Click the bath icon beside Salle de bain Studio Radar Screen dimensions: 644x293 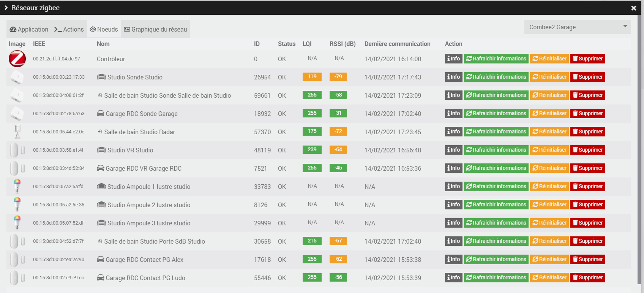(x=100, y=131)
